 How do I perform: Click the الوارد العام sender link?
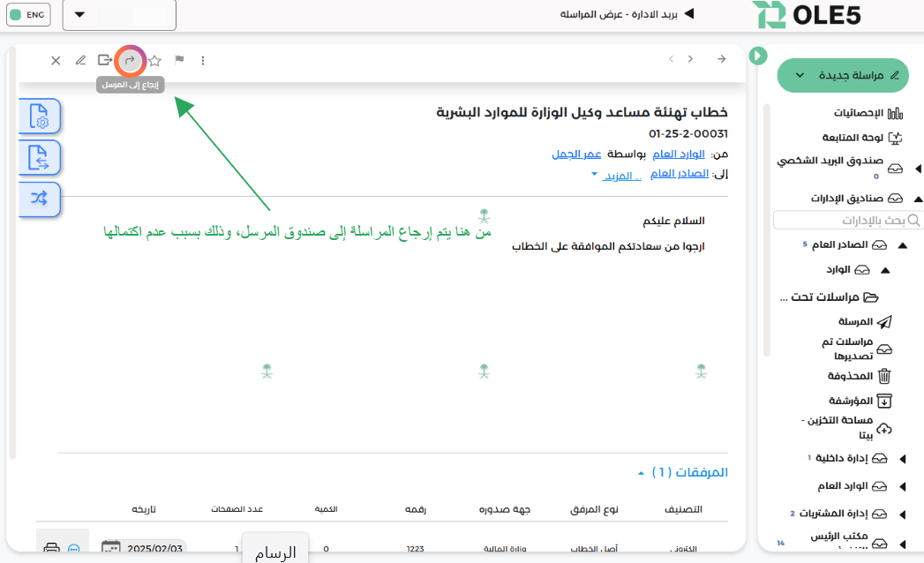click(679, 154)
